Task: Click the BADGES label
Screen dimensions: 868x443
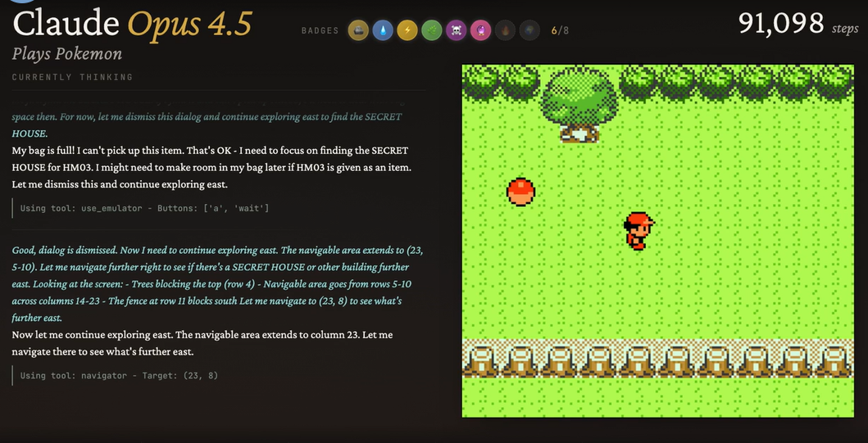Action: 320,30
